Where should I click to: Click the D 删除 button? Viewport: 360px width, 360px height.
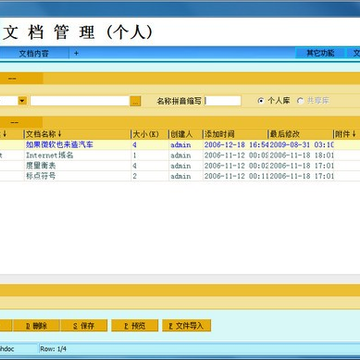tap(37, 326)
